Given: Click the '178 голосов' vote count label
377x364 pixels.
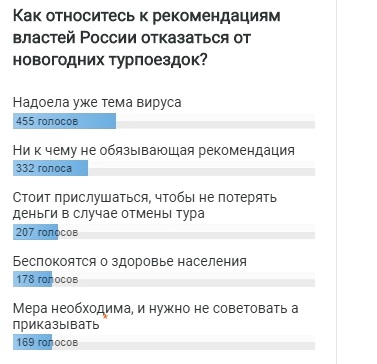Looking at the screenshot, I should (47, 279).
